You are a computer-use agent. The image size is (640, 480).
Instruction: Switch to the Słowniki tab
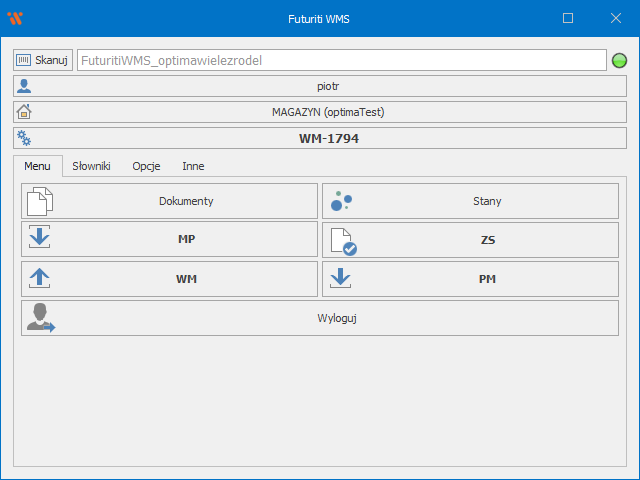tap(91, 166)
